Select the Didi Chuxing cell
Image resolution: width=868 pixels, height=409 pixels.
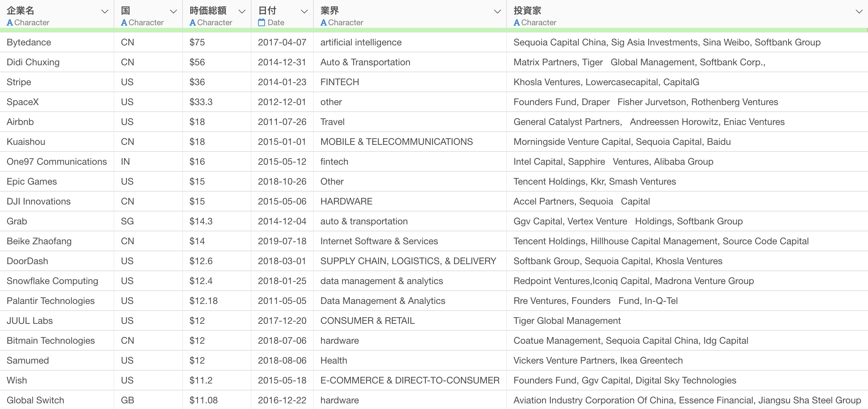pyautogui.click(x=57, y=62)
